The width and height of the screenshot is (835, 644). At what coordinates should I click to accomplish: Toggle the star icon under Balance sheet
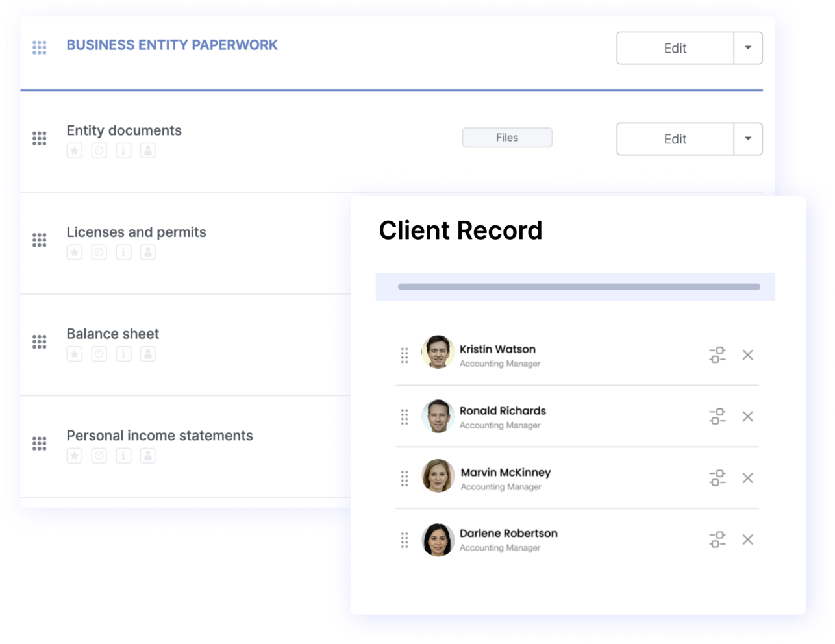click(75, 354)
